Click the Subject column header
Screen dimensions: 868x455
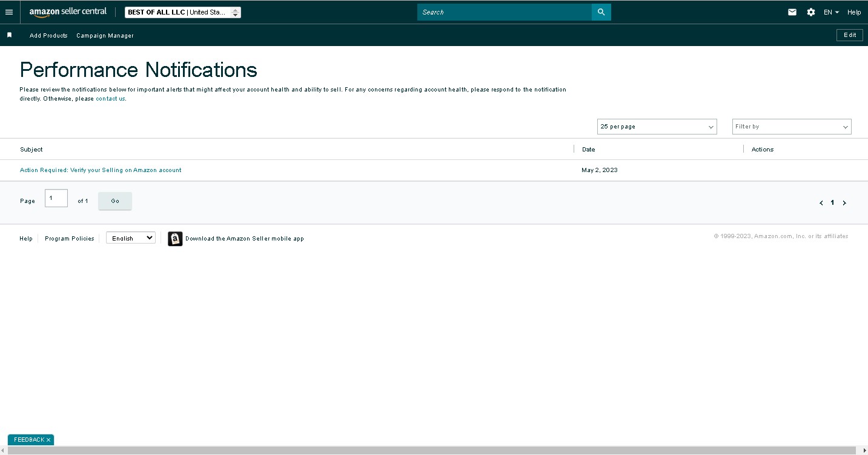[31, 149]
